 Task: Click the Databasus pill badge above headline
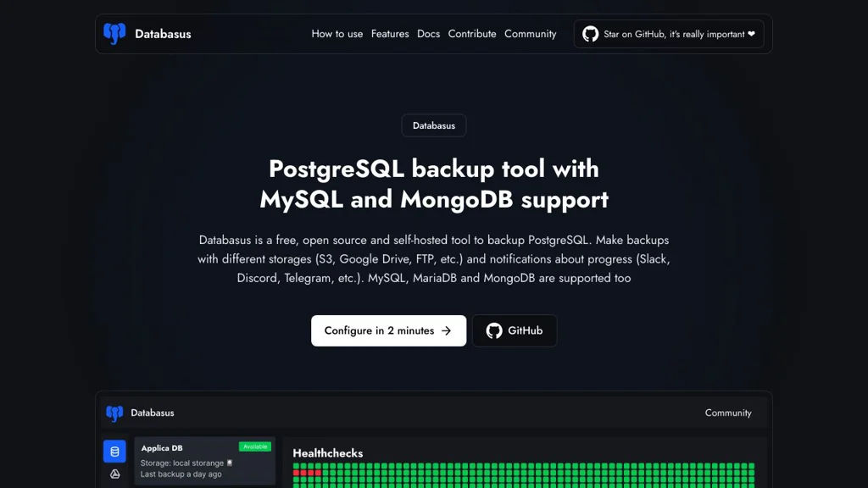[x=434, y=125]
